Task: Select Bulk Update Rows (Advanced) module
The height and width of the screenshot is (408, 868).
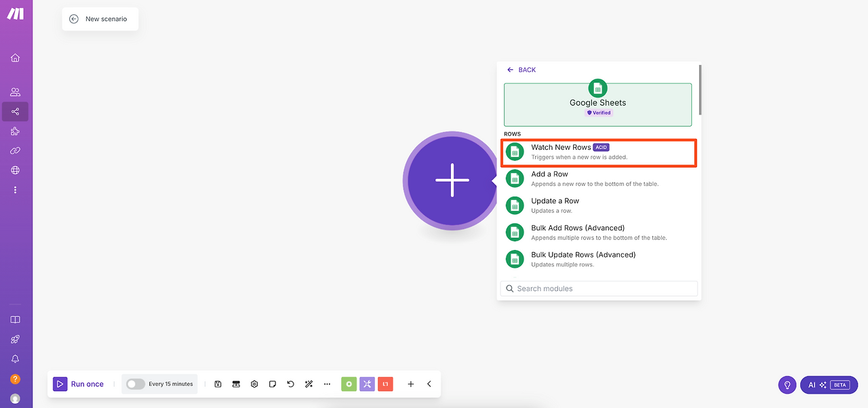Action: (599, 260)
